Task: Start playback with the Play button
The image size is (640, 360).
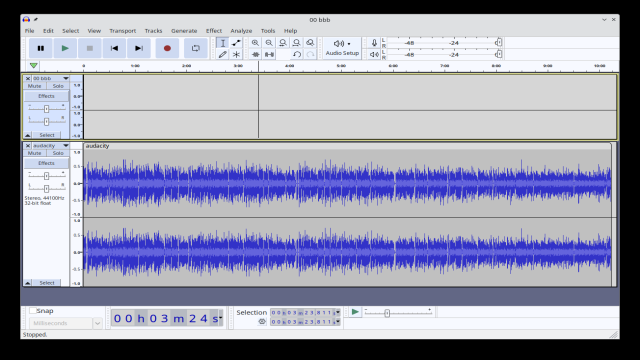Action: point(65,48)
